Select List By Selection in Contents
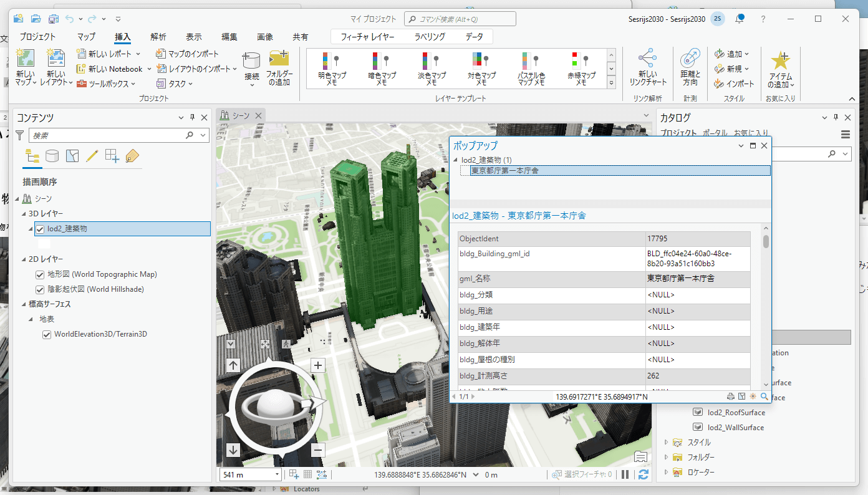The height and width of the screenshot is (495, 868). click(72, 156)
